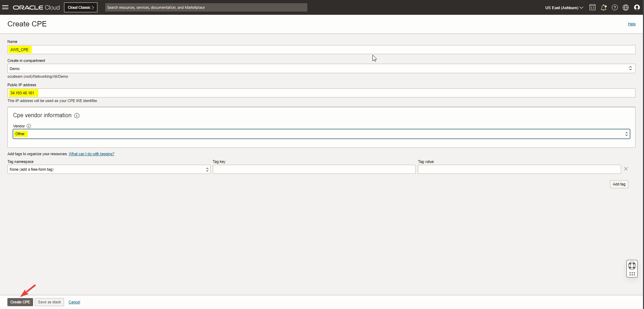Click the Tag key input field
644x309 pixels.
(x=314, y=169)
